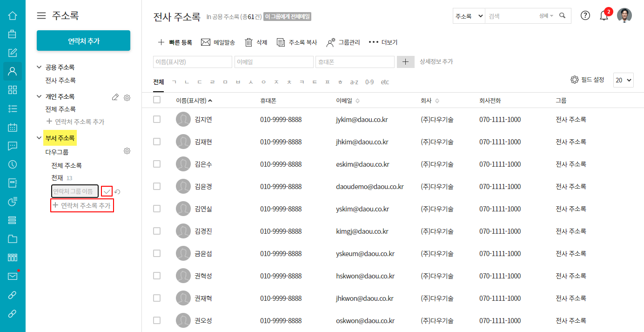
Task: Click the pencil edit icon beside 개인 주소록
Action: point(115,97)
